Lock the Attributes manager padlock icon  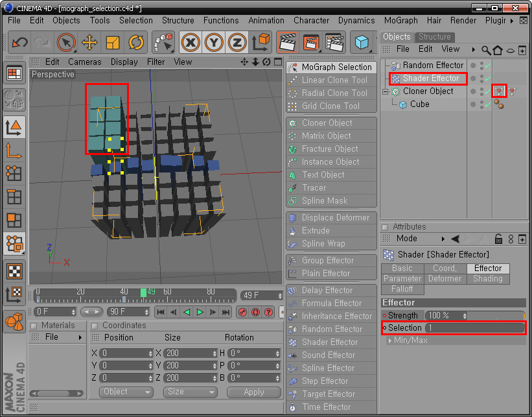498,239
